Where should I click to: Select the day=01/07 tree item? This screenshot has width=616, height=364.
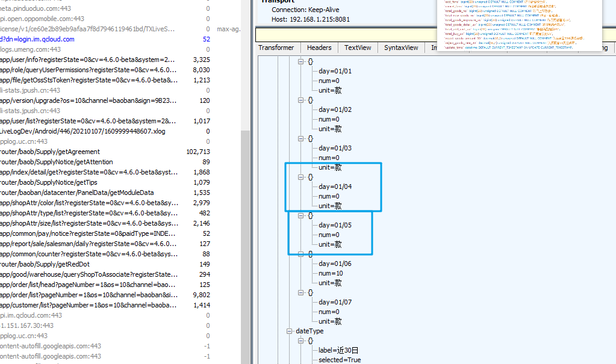click(335, 302)
